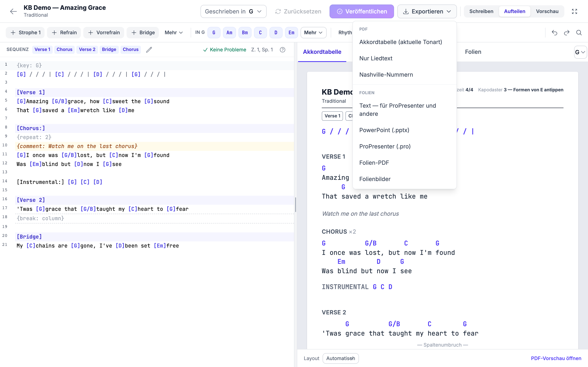Insert the Bm chord chip
This screenshot has width=588, height=367.
click(x=245, y=33)
